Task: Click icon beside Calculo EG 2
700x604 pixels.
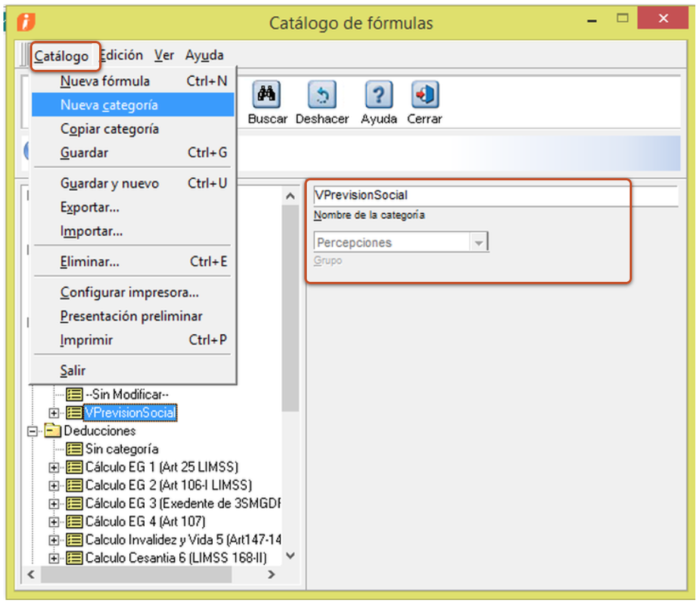Action: coord(74,485)
